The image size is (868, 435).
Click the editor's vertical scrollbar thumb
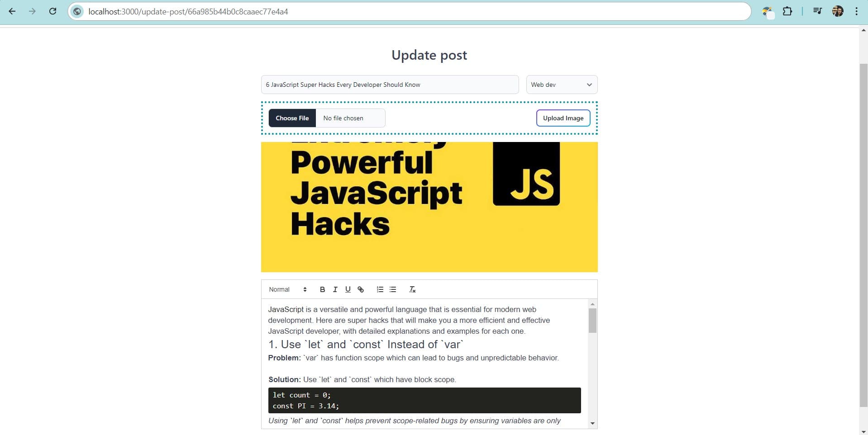tap(592, 320)
